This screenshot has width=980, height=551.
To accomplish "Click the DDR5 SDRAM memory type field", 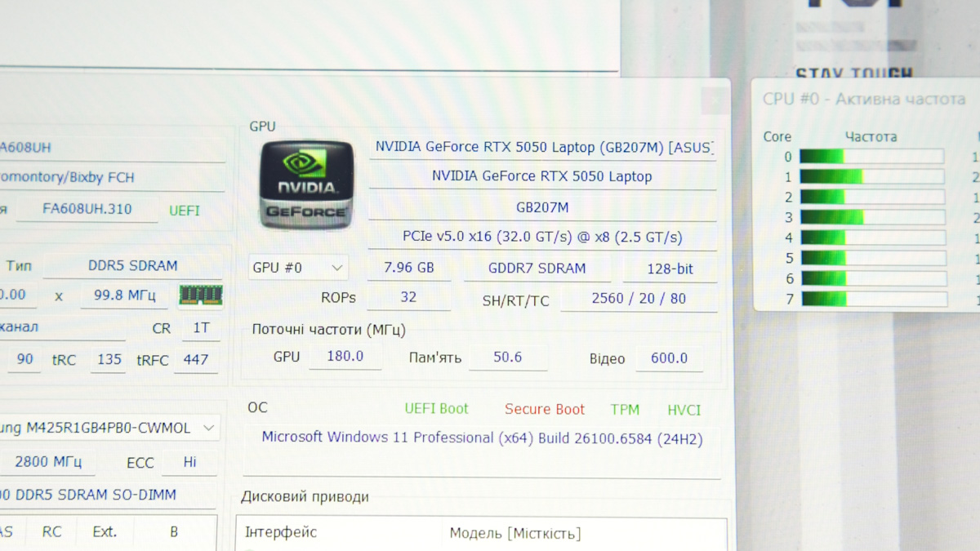I will [x=133, y=266].
